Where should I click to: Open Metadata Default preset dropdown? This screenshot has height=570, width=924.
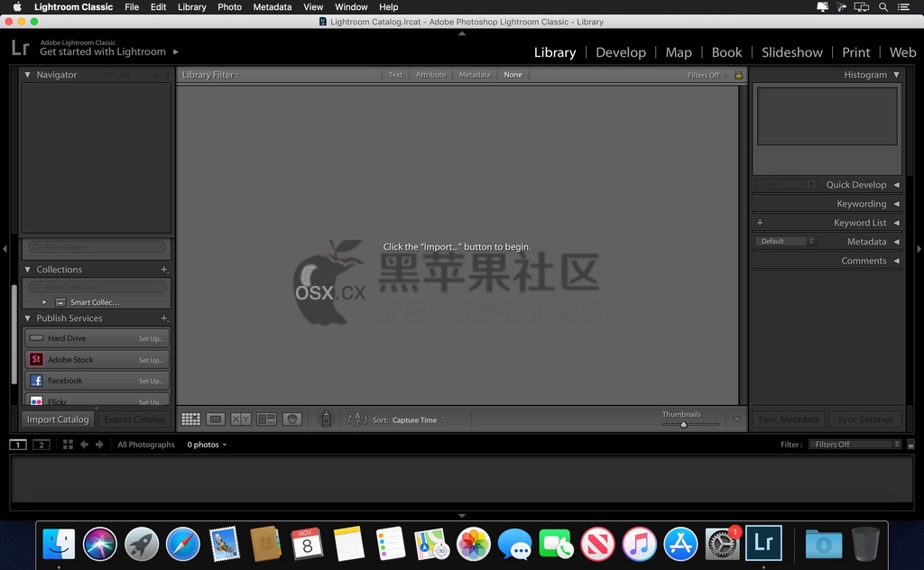(786, 241)
